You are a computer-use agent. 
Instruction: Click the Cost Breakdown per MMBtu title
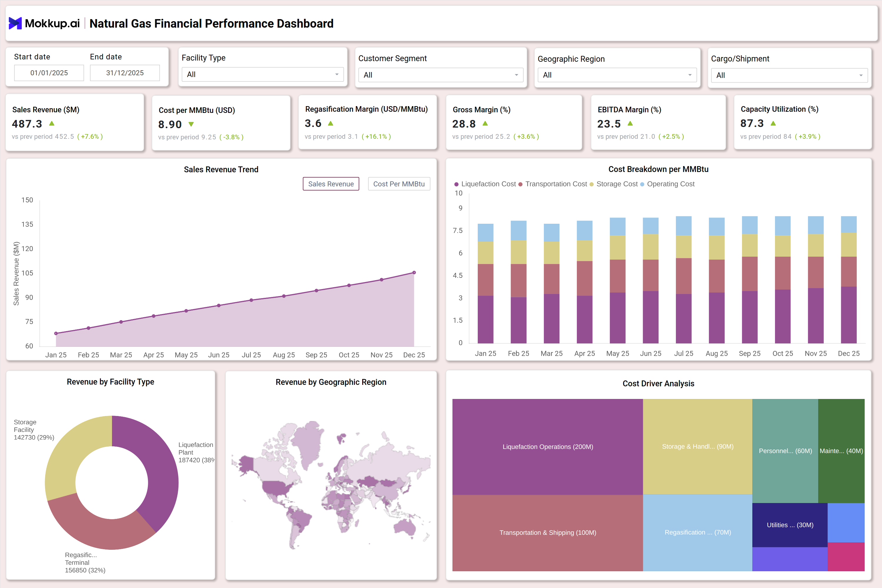(659, 169)
